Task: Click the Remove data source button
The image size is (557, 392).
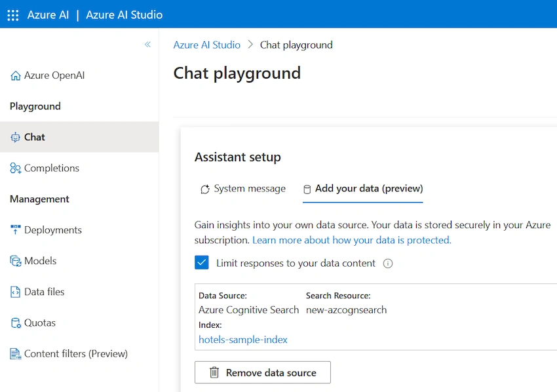Action: (x=263, y=372)
